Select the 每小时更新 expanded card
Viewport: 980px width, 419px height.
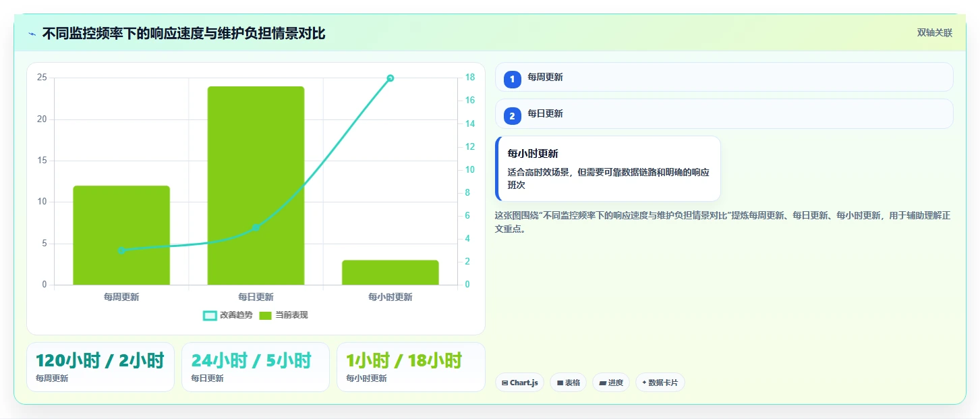pyautogui.click(x=608, y=169)
